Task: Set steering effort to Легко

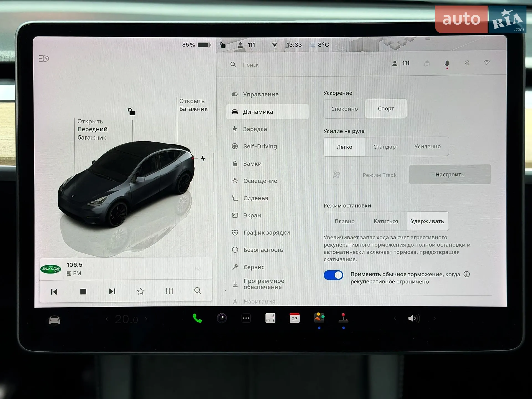Action: [x=344, y=147]
